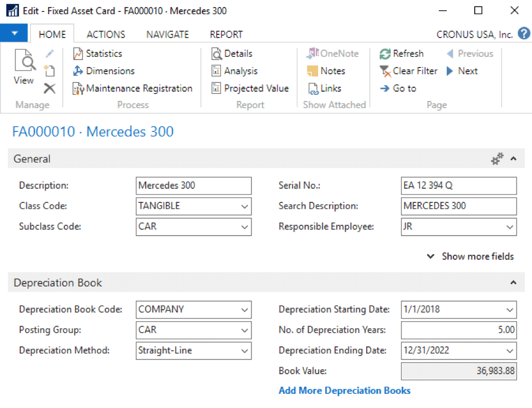Collapse the General section
Viewport: 532px width, 408px height.
(x=513, y=159)
